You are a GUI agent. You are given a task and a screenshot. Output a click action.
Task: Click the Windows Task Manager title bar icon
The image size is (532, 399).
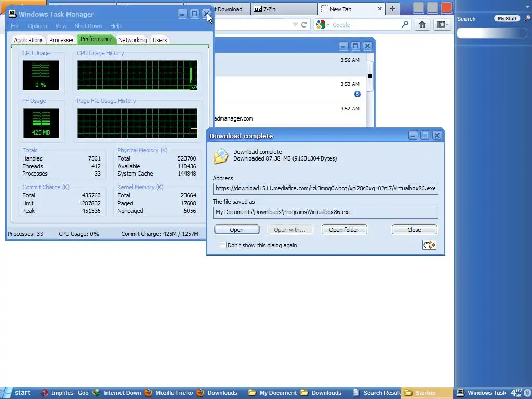click(12, 14)
